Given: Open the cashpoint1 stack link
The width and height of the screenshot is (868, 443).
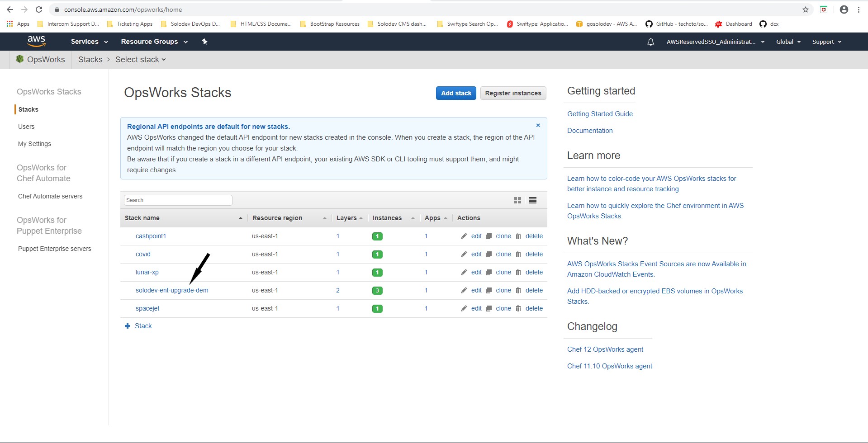Looking at the screenshot, I should point(151,236).
